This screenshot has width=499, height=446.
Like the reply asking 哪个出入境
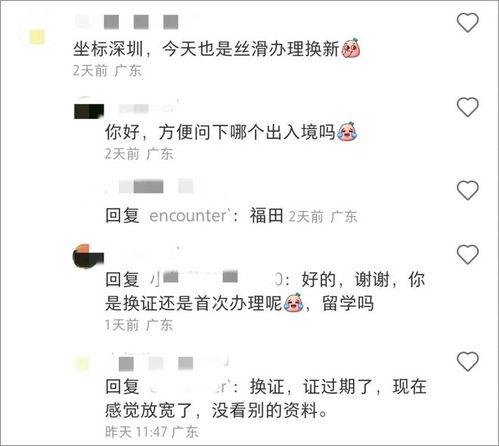[467, 107]
